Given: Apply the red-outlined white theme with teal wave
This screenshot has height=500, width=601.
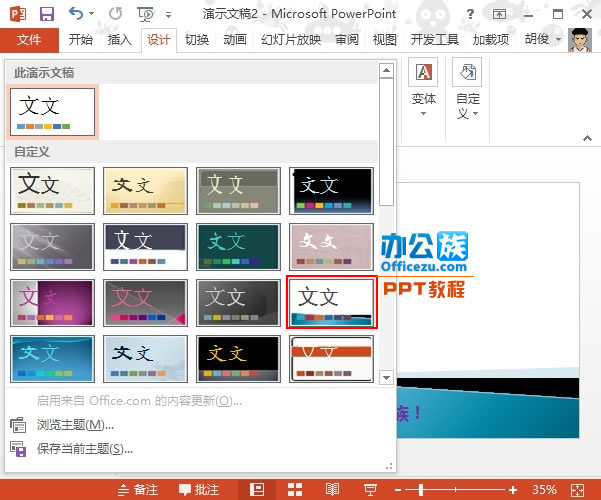Looking at the screenshot, I should (x=332, y=303).
